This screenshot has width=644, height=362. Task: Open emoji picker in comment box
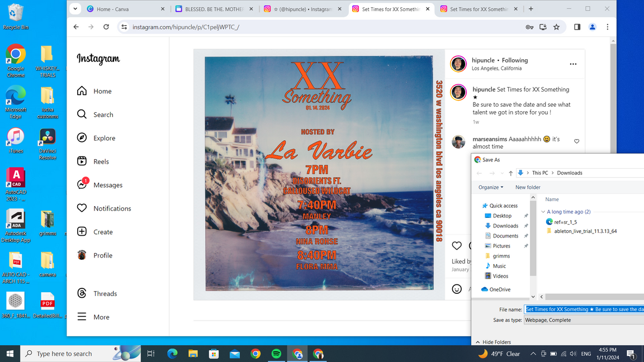pyautogui.click(x=457, y=289)
